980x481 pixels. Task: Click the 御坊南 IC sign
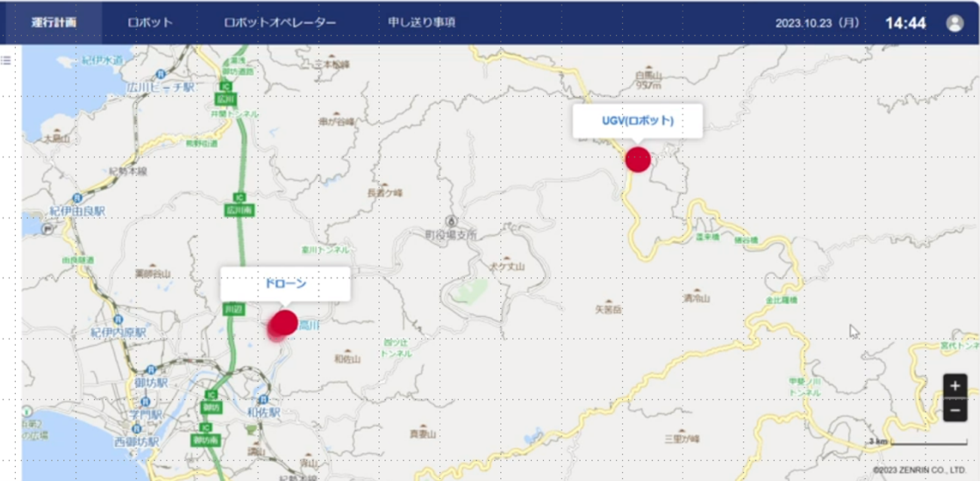click(x=206, y=439)
